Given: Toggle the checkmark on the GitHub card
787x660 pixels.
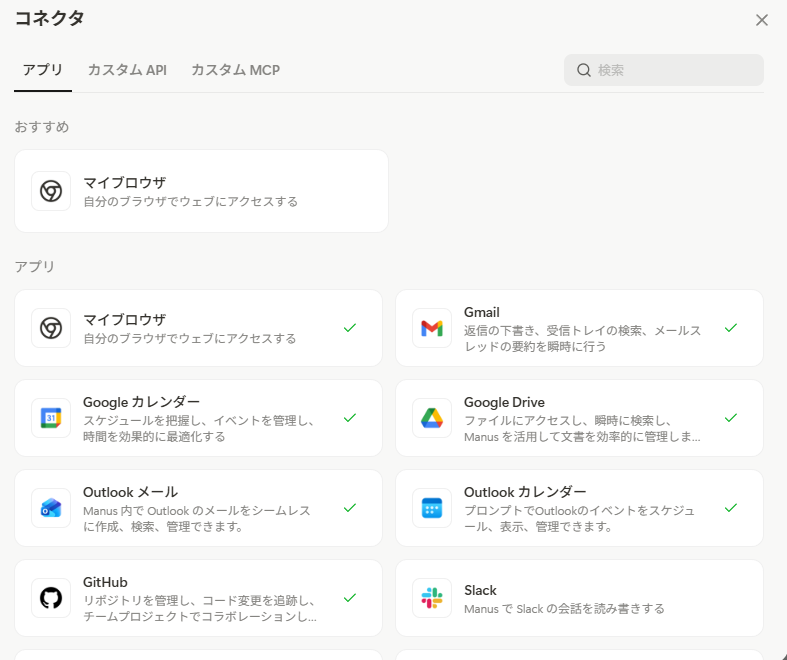Looking at the screenshot, I should [x=350, y=598].
